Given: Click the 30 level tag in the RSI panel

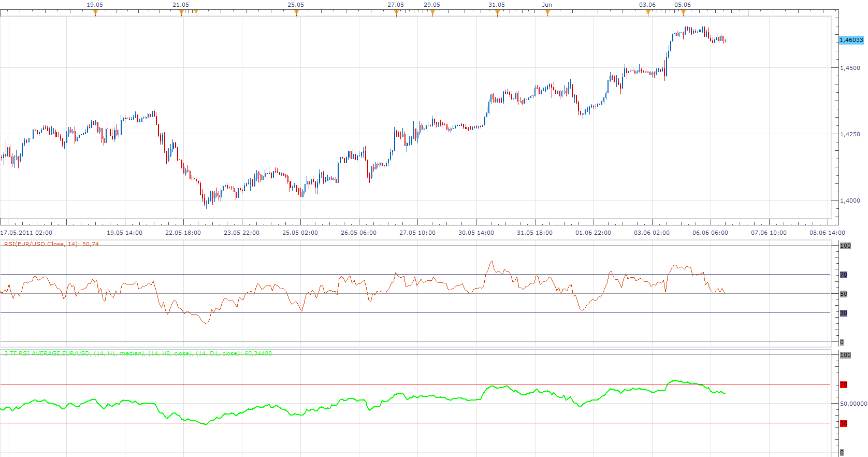Looking at the screenshot, I should point(844,313).
